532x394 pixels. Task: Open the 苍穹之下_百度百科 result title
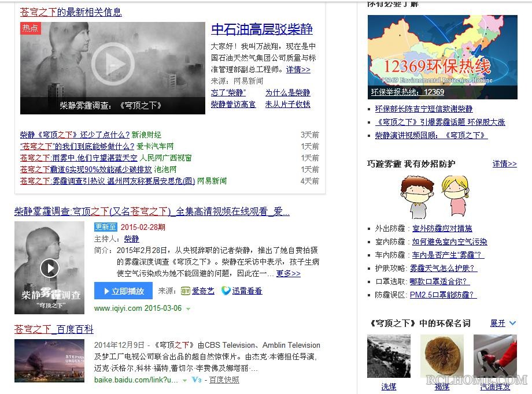pos(54,329)
